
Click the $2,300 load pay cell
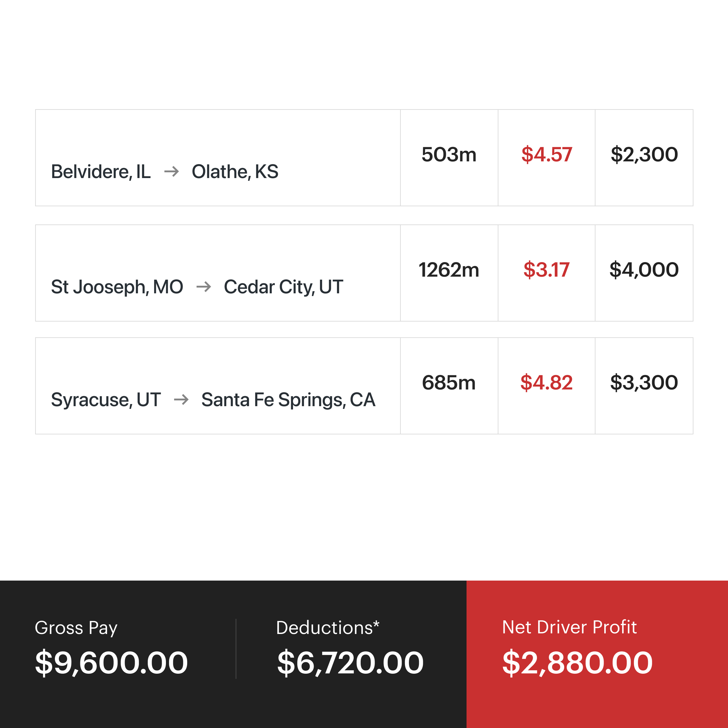coord(644,155)
